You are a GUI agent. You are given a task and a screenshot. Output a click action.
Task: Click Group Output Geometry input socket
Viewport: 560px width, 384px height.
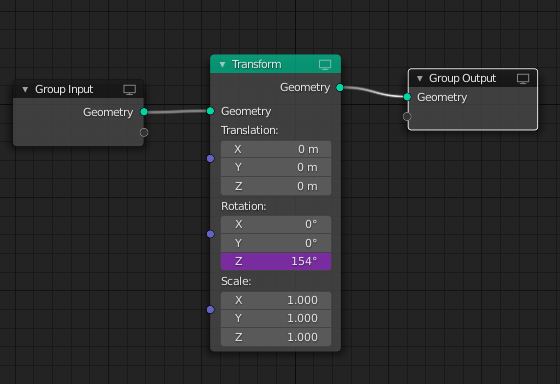tap(407, 97)
